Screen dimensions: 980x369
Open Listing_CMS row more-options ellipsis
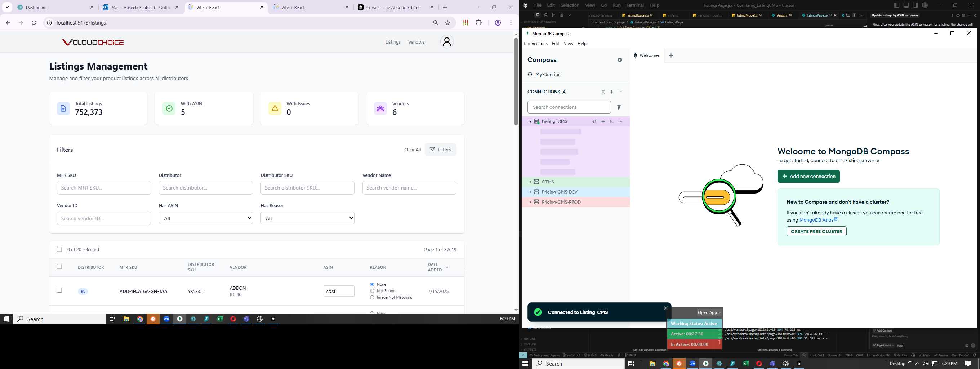(620, 121)
